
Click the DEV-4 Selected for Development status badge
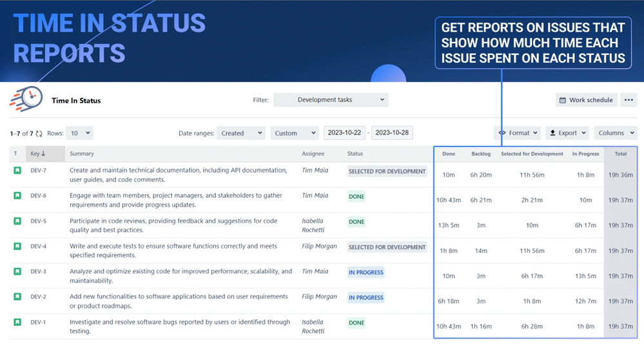click(x=387, y=247)
